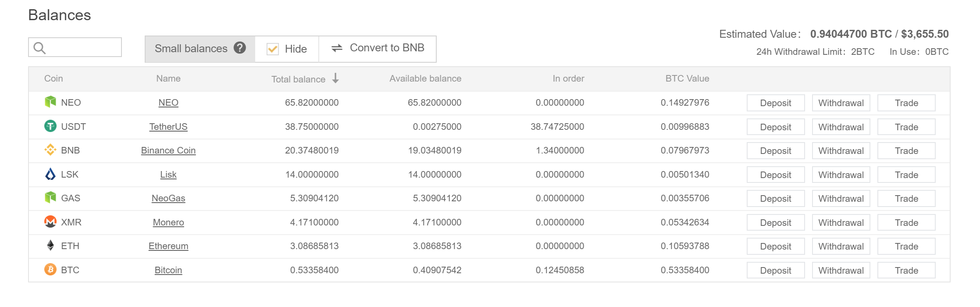Click the Coin column header
The width and height of the screenshot is (980, 307).
[53, 79]
